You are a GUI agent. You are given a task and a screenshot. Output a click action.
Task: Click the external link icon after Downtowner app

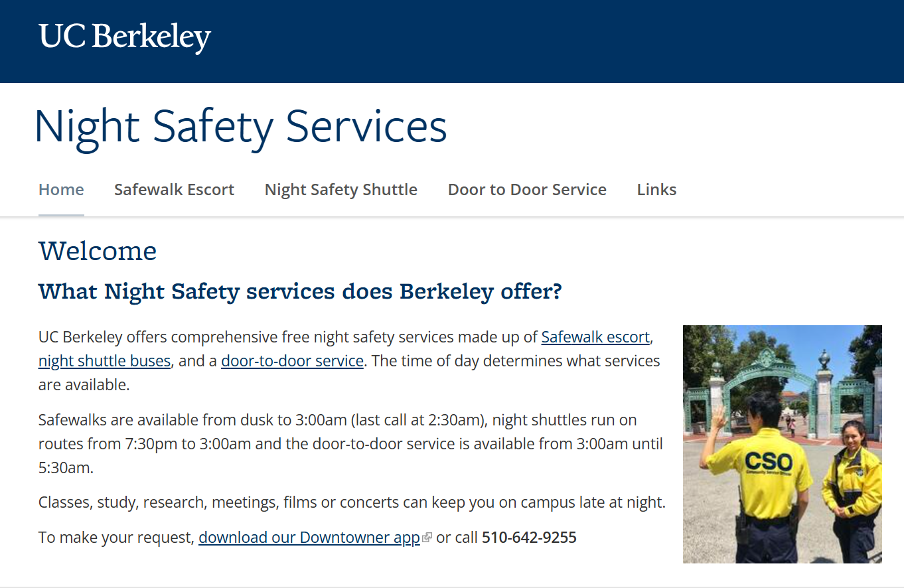(x=427, y=538)
